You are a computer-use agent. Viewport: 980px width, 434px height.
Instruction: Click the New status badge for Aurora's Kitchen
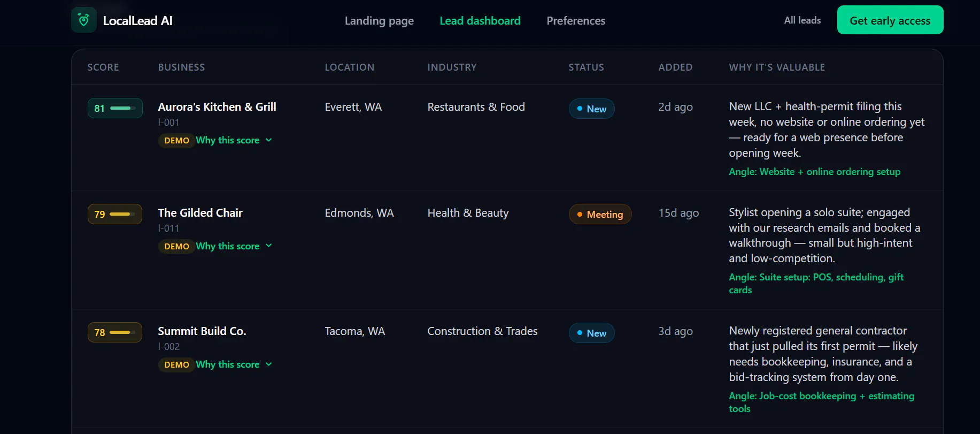[591, 109]
